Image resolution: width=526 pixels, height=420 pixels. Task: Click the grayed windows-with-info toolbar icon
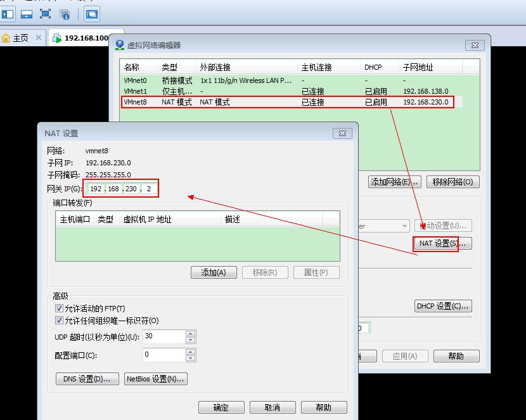coord(64,14)
